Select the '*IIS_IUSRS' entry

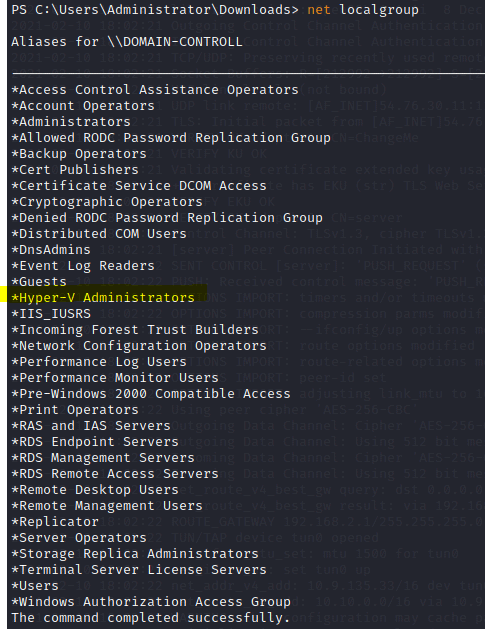51,314
